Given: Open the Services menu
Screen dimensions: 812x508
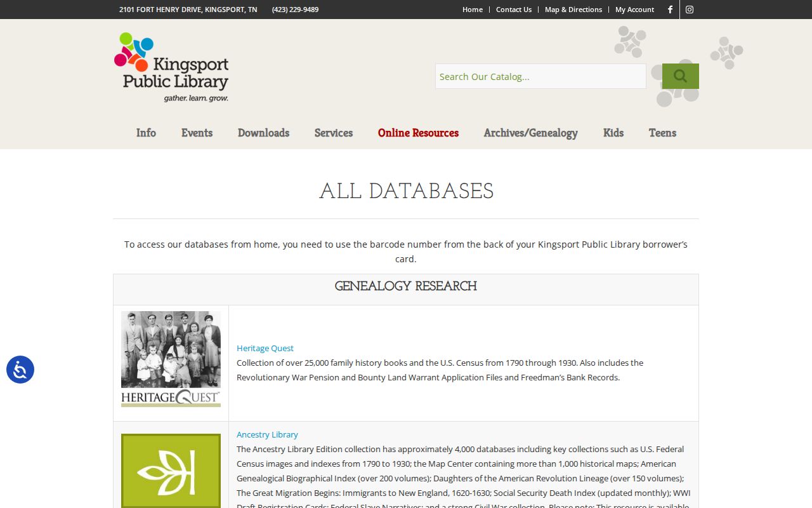Looking at the screenshot, I should tap(334, 133).
